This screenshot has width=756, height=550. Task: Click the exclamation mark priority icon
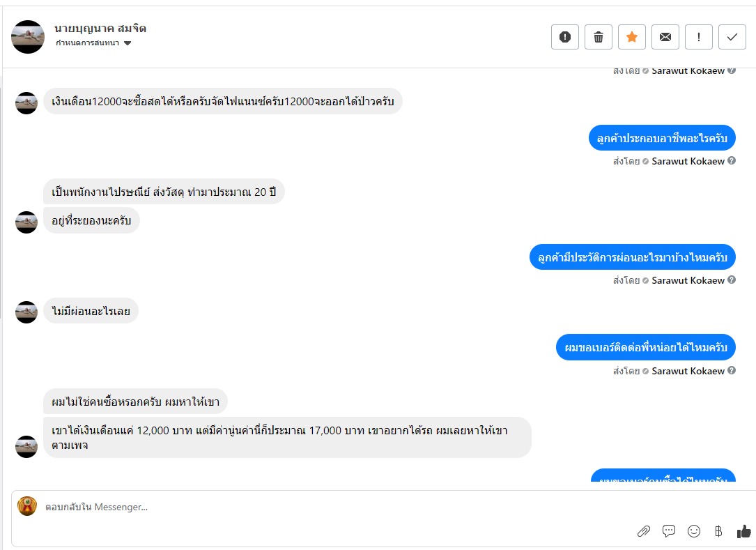699,37
